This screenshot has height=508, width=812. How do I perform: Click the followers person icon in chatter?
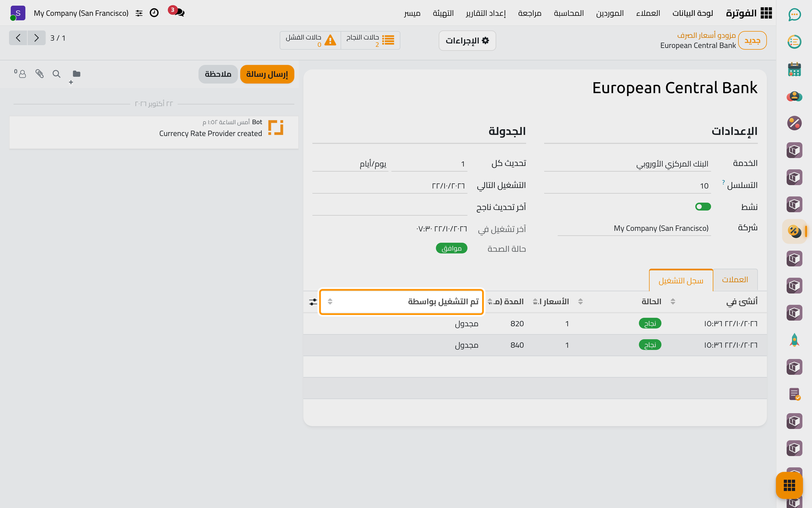(20, 74)
